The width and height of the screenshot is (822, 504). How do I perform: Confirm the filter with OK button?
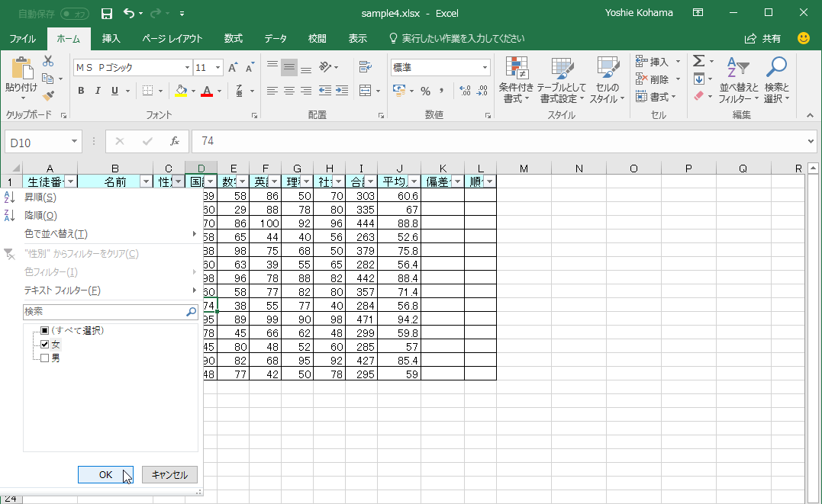point(105,474)
